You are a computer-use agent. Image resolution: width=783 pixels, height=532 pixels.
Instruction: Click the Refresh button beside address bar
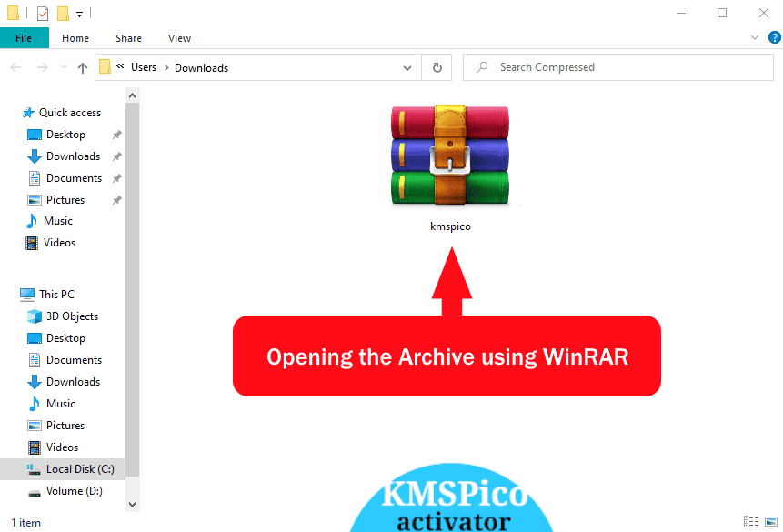(x=437, y=67)
